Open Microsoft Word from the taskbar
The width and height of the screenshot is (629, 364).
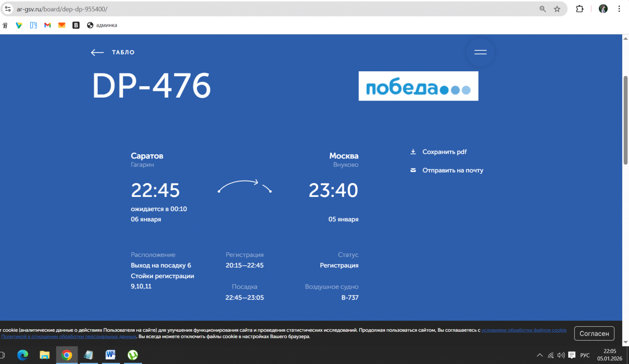tap(110, 355)
